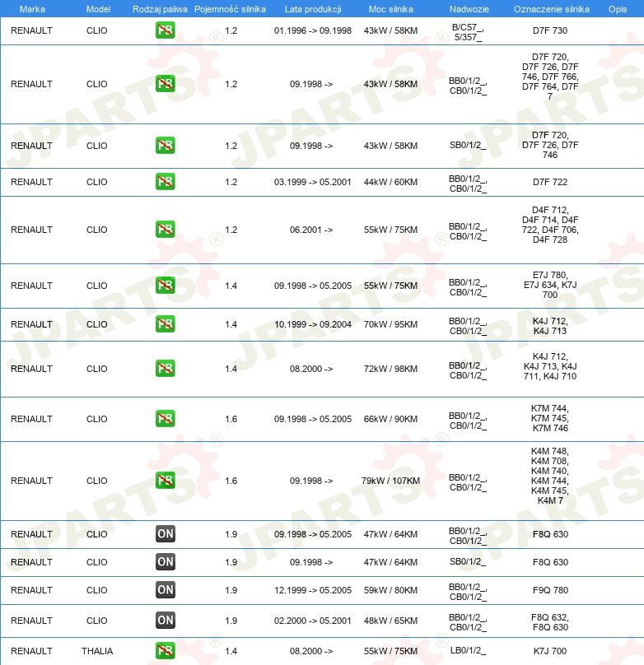This screenshot has width=644, height=665.
Task: Click the Rodzaj paliwa column header
Action: [160, 9]
